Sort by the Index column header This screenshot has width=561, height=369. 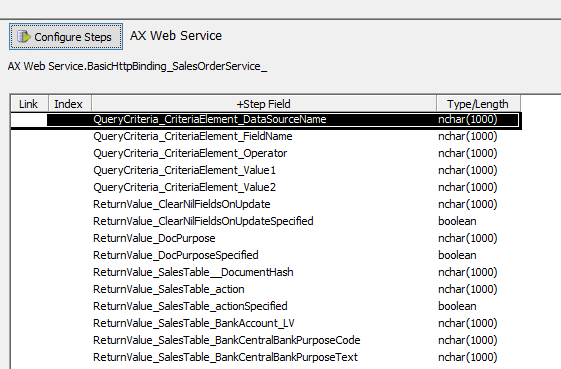[69, 104]
